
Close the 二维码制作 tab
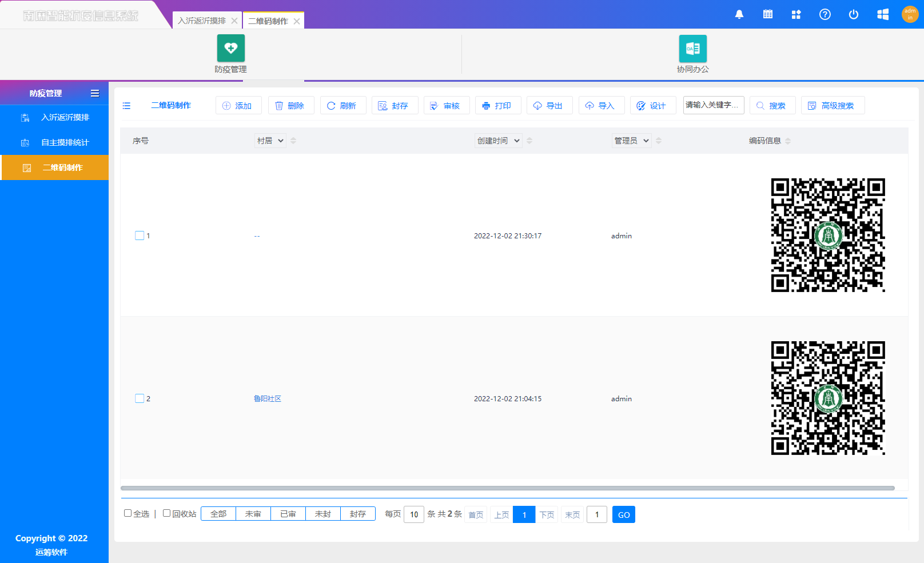click(297, 21)
